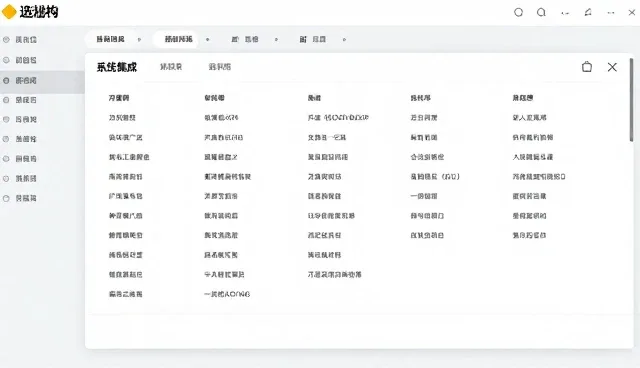Click the orange diamond app logo
Screen dimensions: 640x368
pos(9,12)
